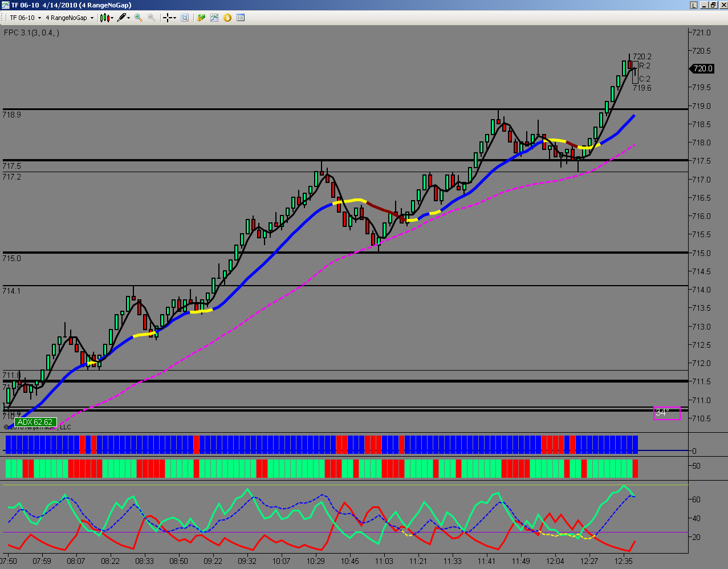Viewport: 728px width, 569px height.
Task: Click the 09:32 time axis label
Action: pyautogui.click(x=247, y=561)
